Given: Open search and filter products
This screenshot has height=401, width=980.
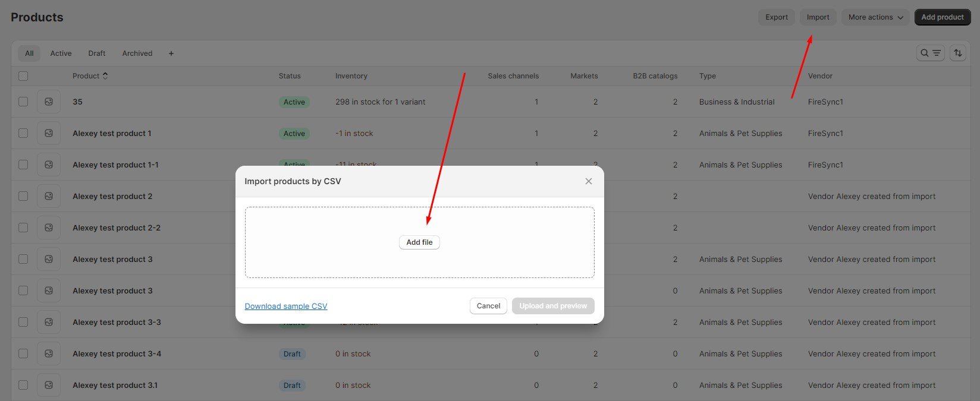Looking at the screenshot, I should pyautogui.click(x=931, y=53).
